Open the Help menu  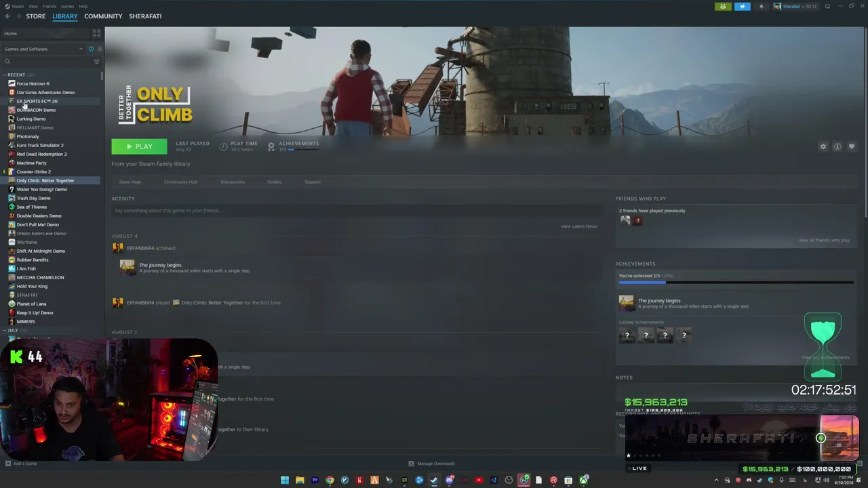(83, 6)
